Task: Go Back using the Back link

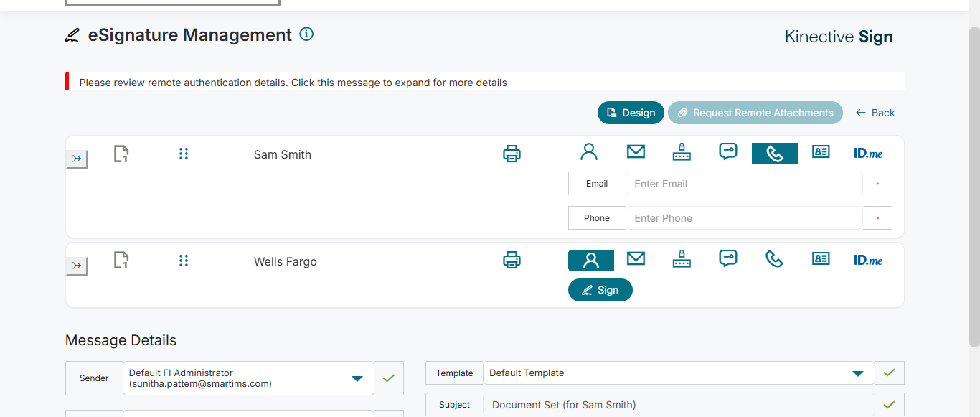Action: point(875,113)
